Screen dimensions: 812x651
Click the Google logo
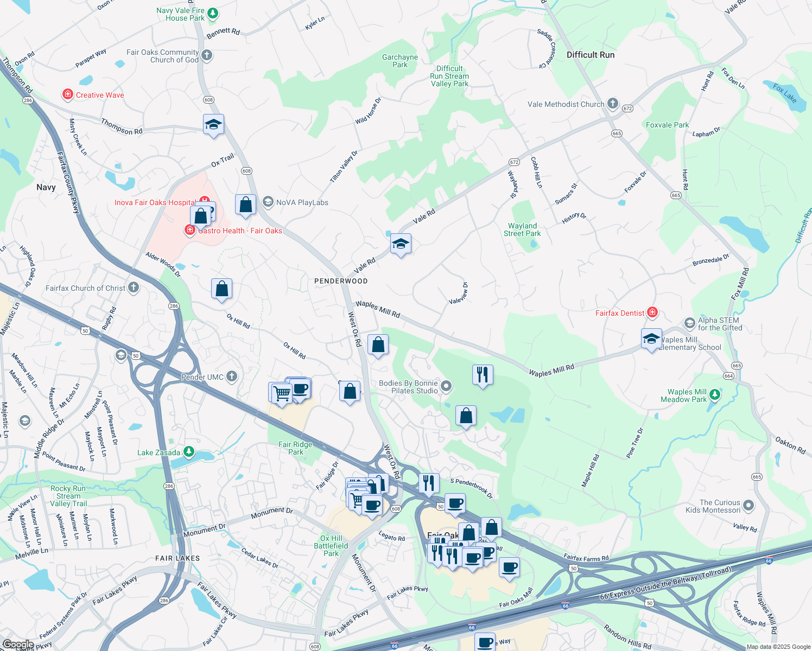[x=18, y=644]
